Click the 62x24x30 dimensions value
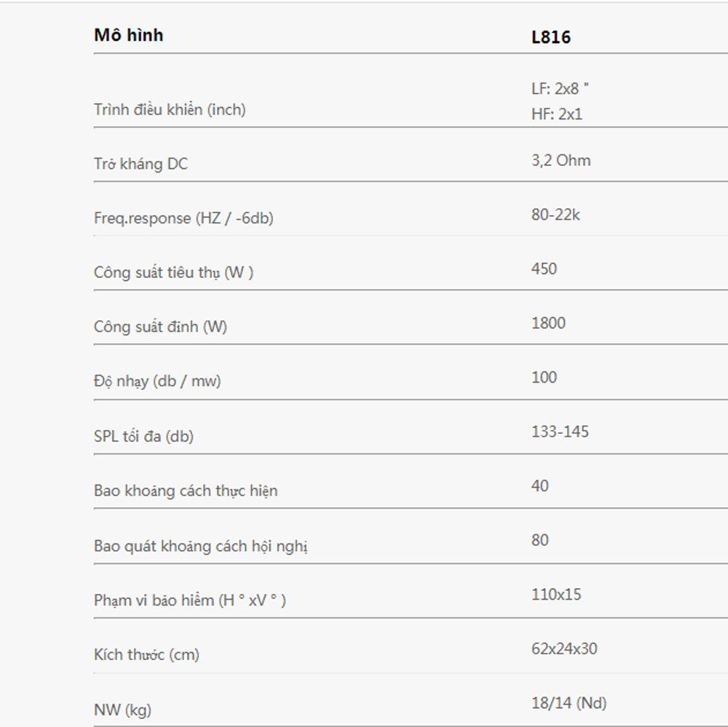 click(x=565, y=648)
